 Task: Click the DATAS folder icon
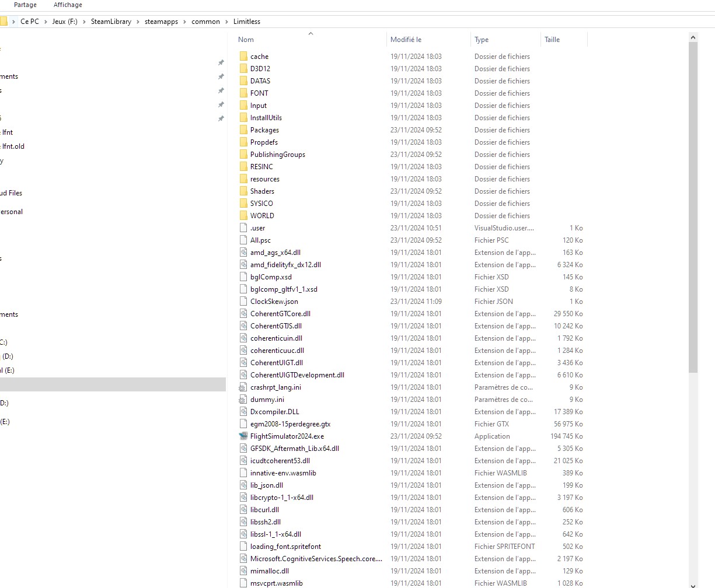(x=243, y=81)
